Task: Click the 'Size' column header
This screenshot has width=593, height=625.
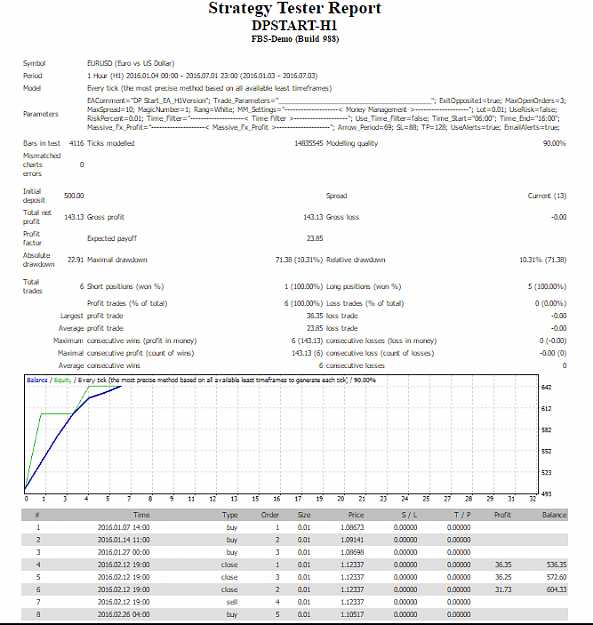Action: click(x=304, y=515)
